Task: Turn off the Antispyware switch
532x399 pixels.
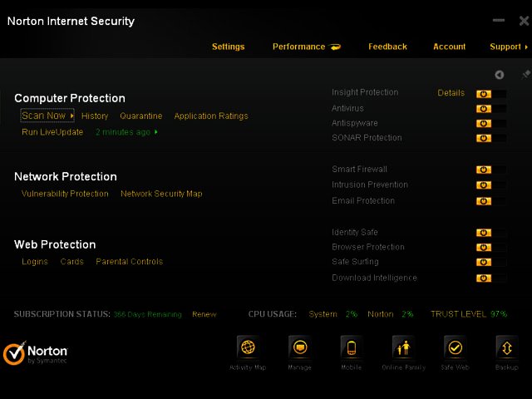Action: pos(491,124)
